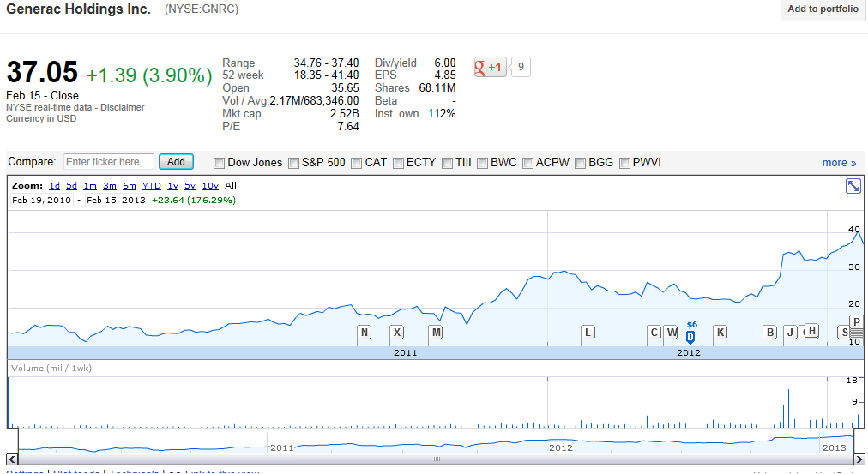Open news marker C on the chart
The width and height of the screenshot is (868, 474).
(x=654, y=333)
